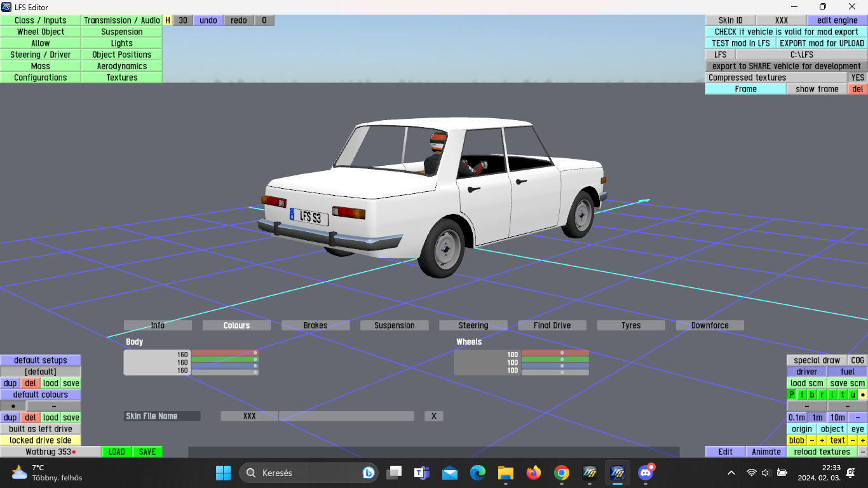Open the Wheel Object section
868x488 pixels.
tap(41, 32)
